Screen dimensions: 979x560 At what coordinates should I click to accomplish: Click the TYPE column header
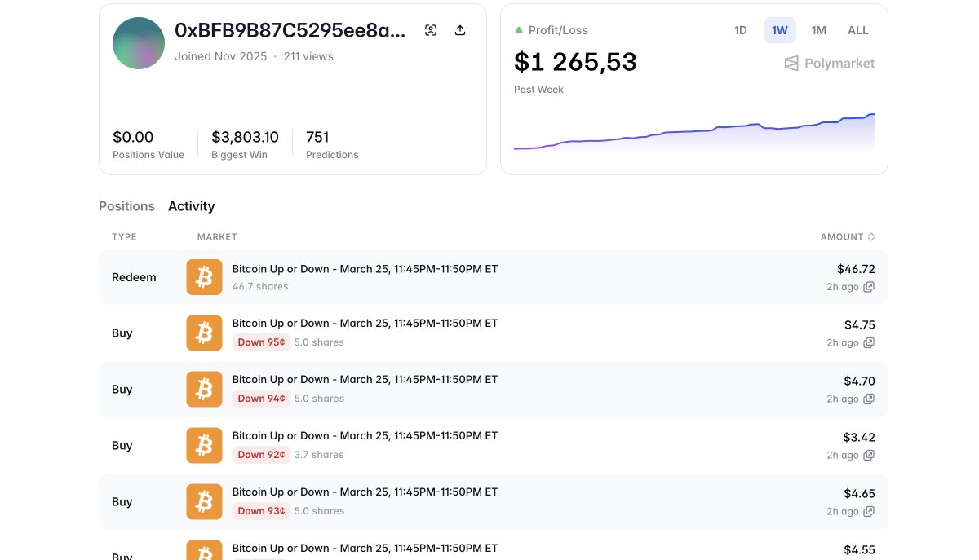click(x=124, y=237)
